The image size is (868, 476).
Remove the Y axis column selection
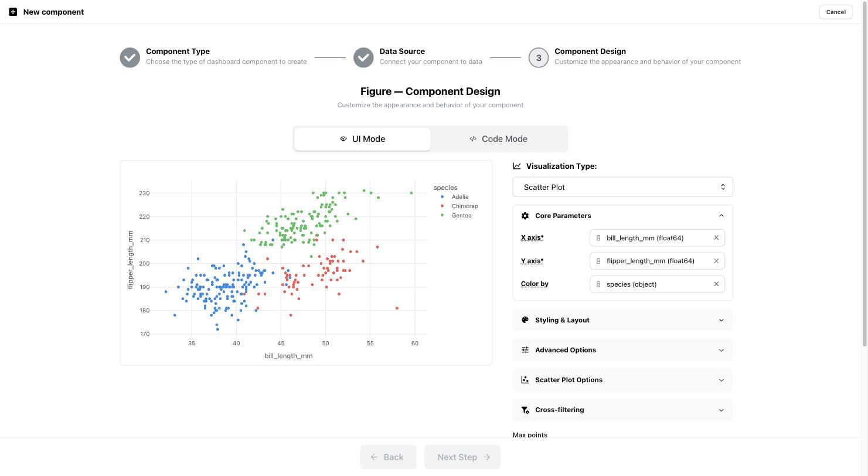[x=716, y=261]
